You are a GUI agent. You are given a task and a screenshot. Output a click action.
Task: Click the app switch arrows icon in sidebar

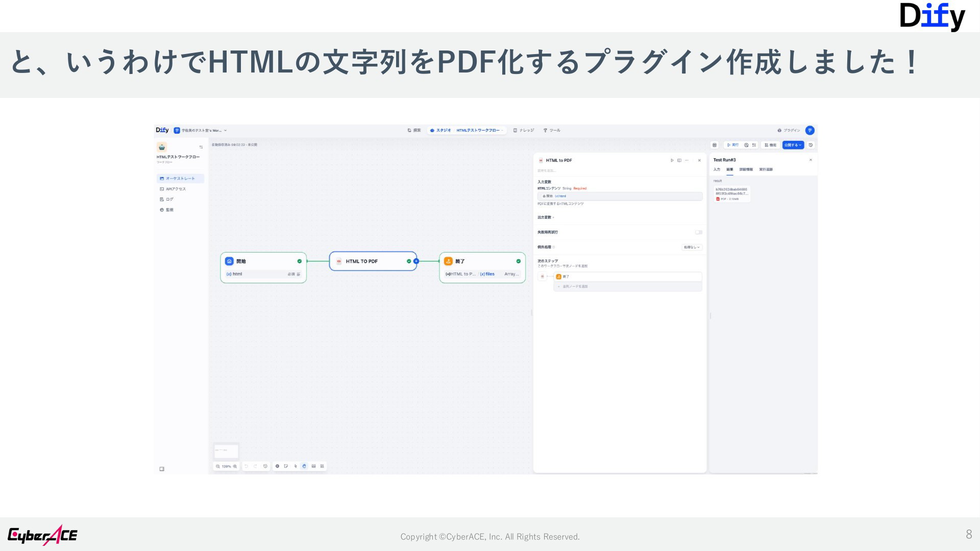tap(201, 147)
